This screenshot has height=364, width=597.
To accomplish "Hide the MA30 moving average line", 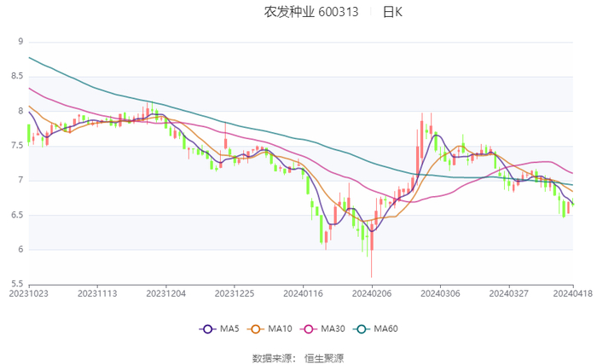I will [317, 329].
